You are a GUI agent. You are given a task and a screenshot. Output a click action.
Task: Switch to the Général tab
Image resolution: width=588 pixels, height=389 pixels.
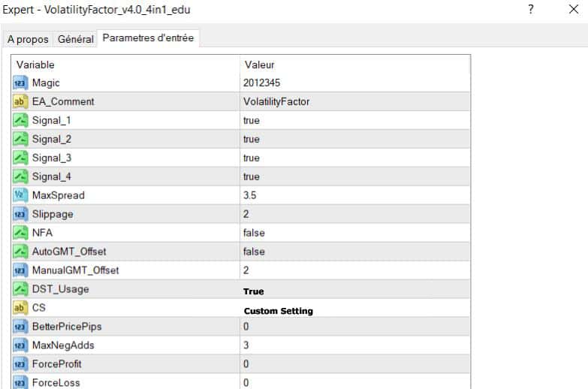coord(76,39)
